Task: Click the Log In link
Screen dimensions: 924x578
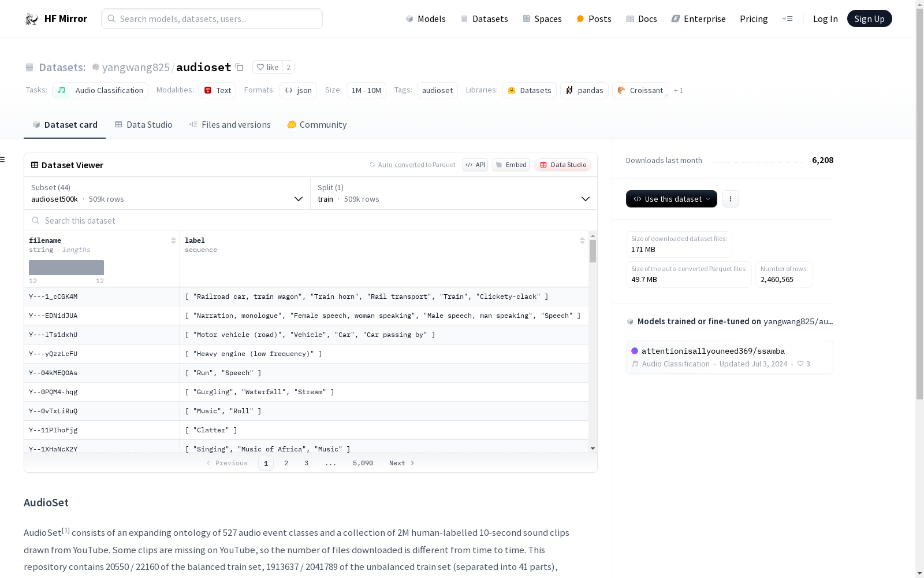Action: coord(825,18)
